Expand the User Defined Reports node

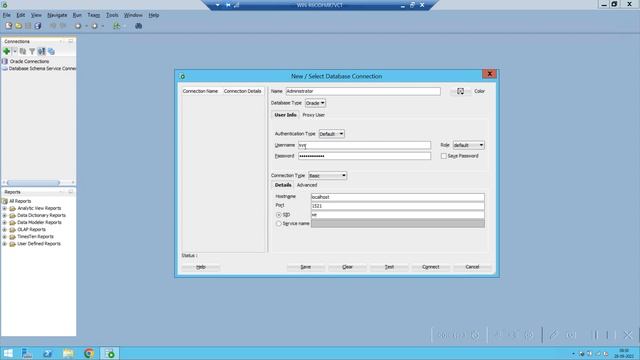[4, 244]
